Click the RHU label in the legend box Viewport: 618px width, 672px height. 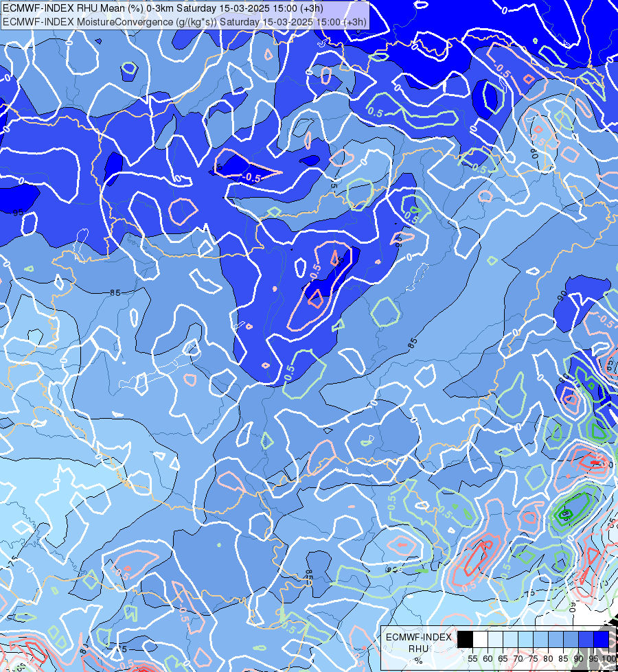[419, 649]
